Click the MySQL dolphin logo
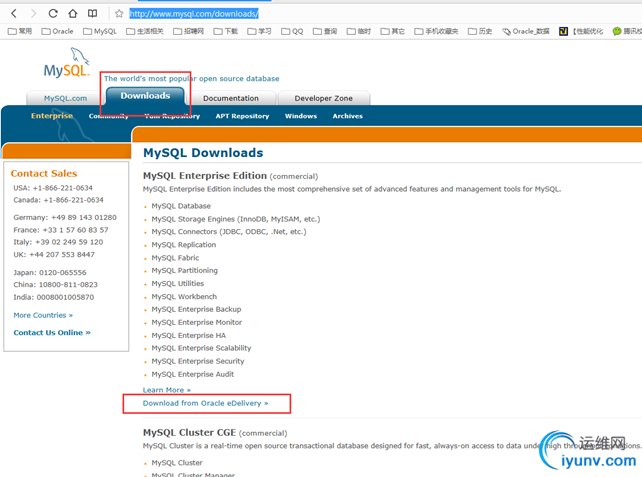This screenshot has width=642, height=477. 66,63
